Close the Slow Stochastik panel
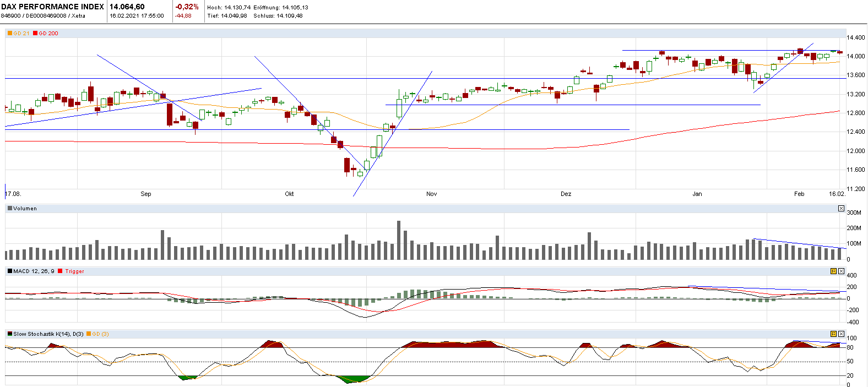Screen dimensions: 868x387 (x=841, y=334)
